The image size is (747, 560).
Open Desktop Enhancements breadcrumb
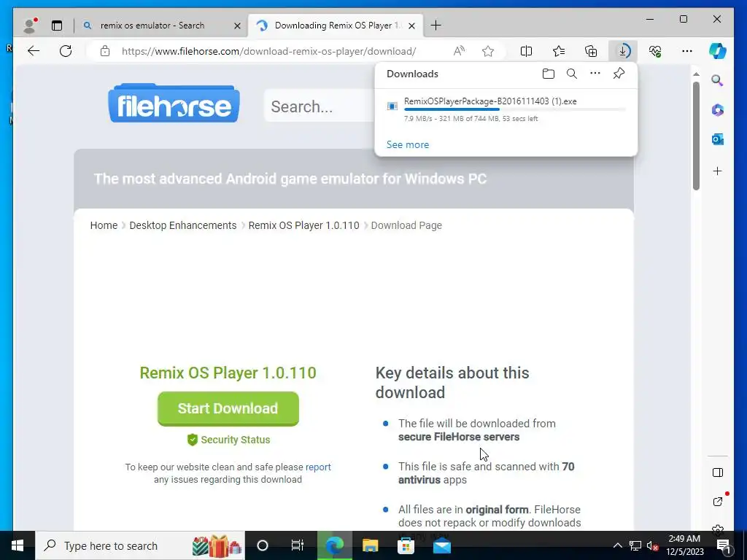183,225
